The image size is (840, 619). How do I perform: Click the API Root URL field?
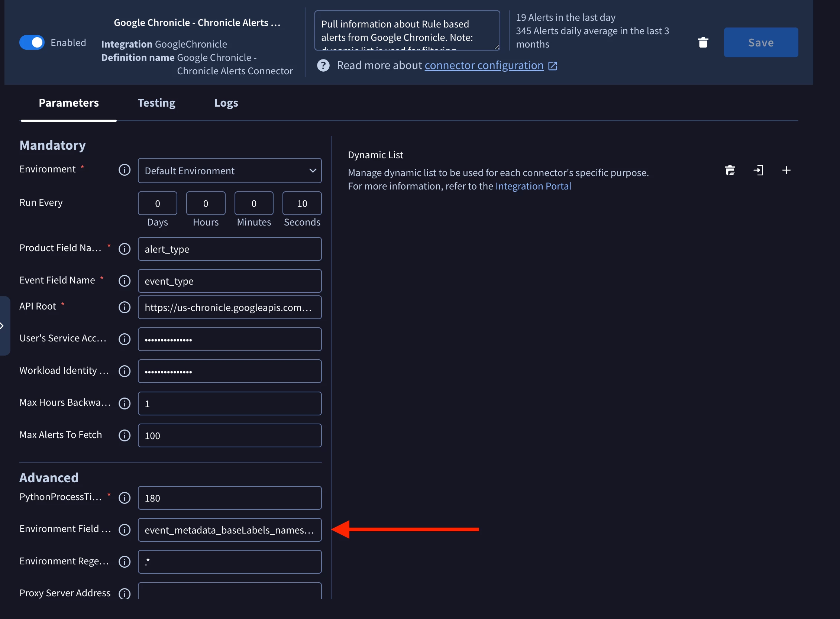(x=229, y=308)
